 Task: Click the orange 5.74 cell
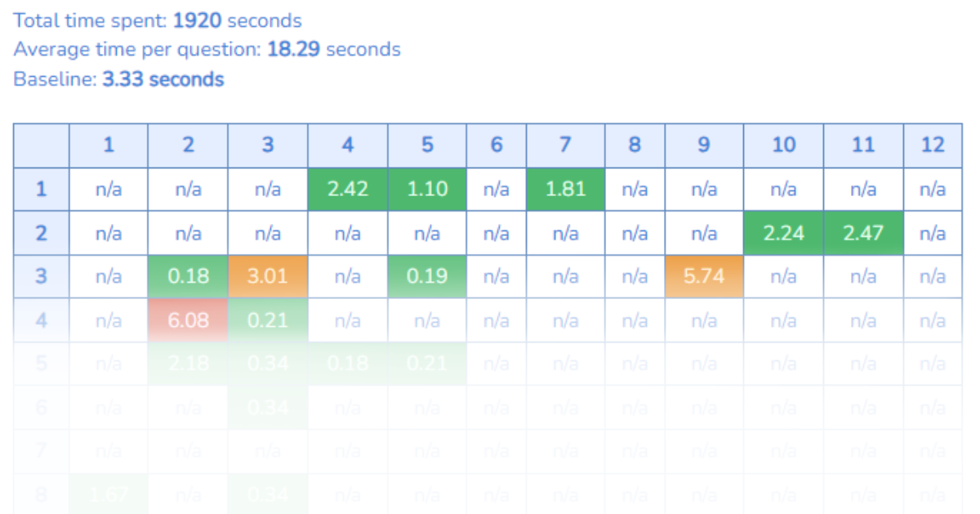pyautogui.click(x=704, y=276)
